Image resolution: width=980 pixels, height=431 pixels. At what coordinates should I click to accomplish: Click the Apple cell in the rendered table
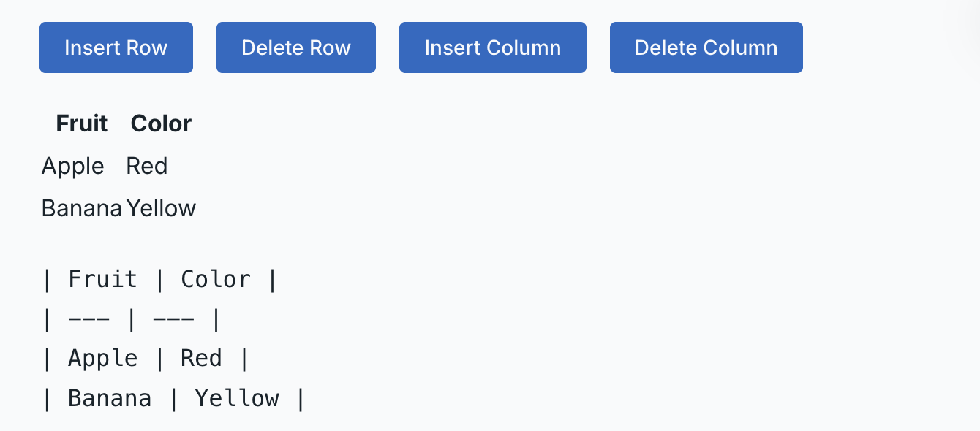pyautogui.click(x=73, y=167)
